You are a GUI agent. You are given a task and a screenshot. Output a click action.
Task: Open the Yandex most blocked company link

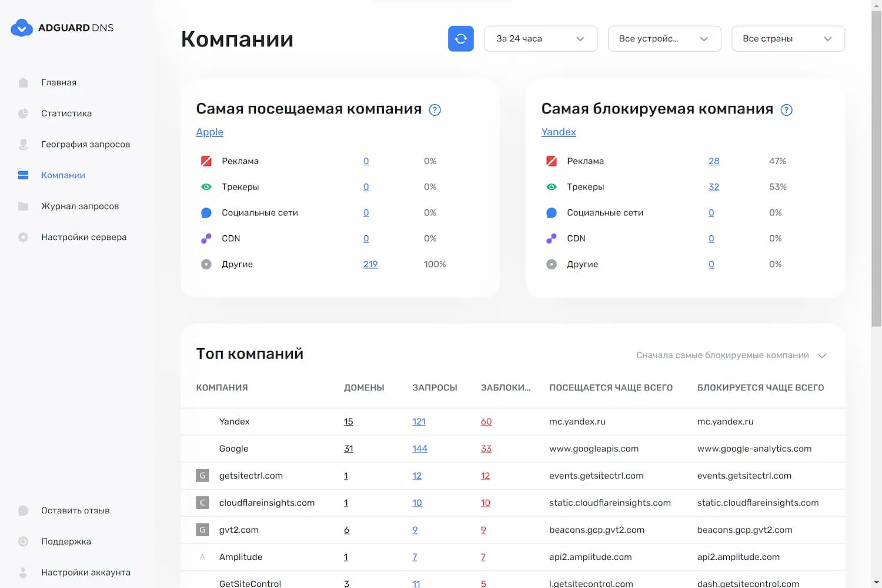[x=559, y=132]
